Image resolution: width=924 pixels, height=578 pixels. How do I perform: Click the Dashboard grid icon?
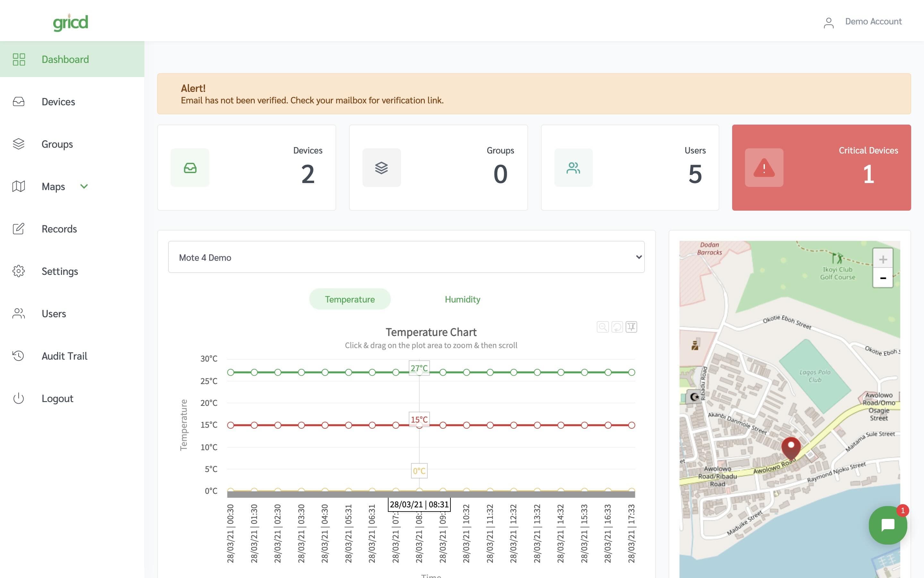coord(19,59)
